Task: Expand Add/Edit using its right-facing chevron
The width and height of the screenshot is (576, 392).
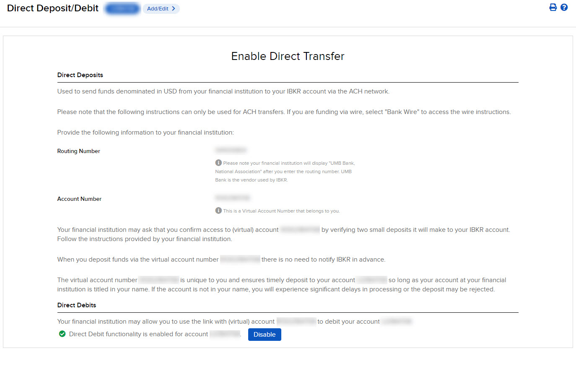Action: pos(173,8)
